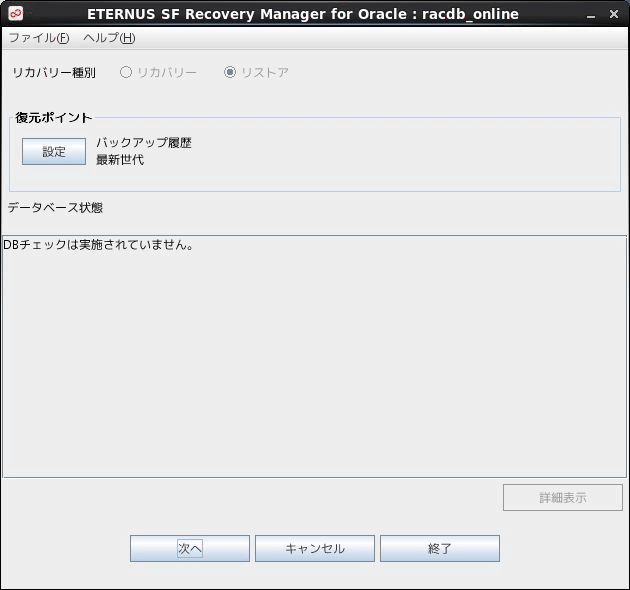This screenshot has width=630, height=590.
Task: Click the DBチェックは実施されていません。 message text
Action: (x=98, y=244)
